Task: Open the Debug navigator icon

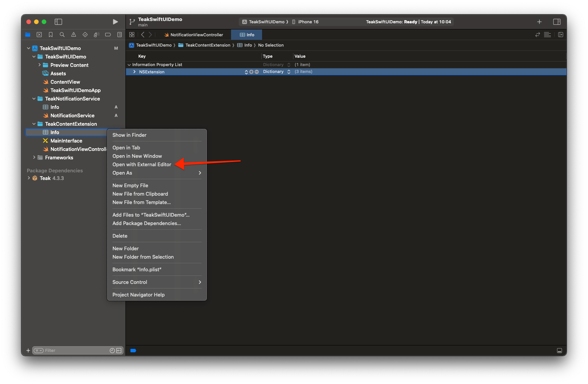Action: click(96, 35)
